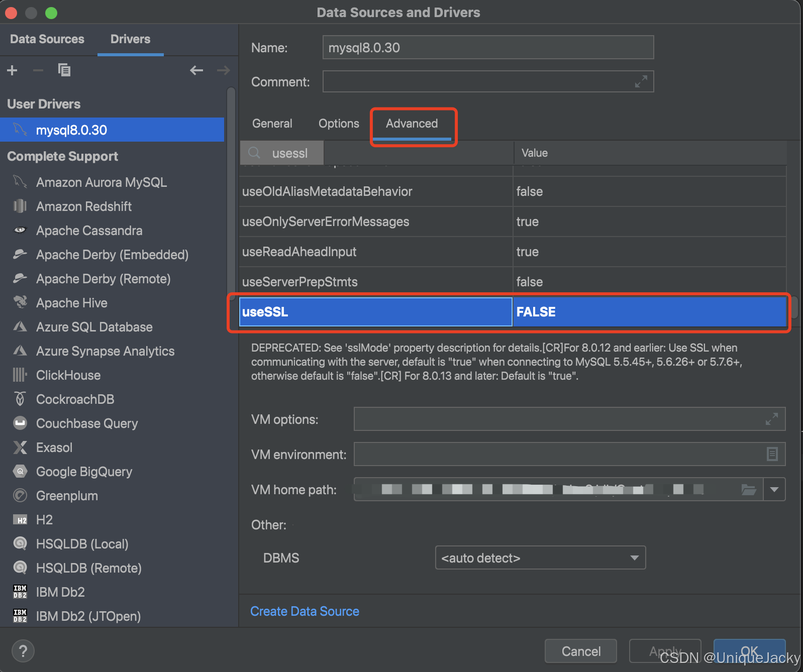Click the duplicate driver icon

[64, 70]
